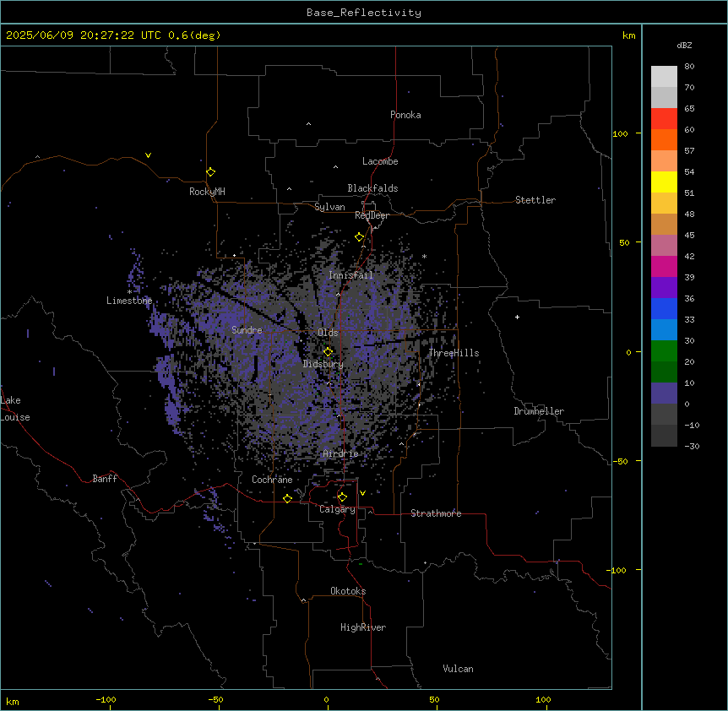
Task: Click the Didsbury town label
Action: pyautogui.click(x=323, y=364)
